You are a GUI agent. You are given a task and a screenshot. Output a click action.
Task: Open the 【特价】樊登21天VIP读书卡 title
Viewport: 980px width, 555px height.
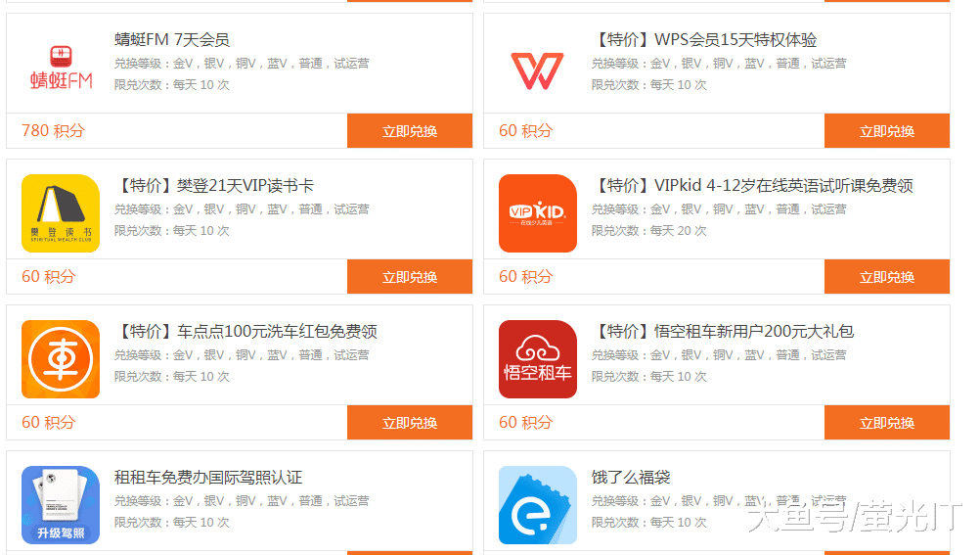click(x=214, y=186)
